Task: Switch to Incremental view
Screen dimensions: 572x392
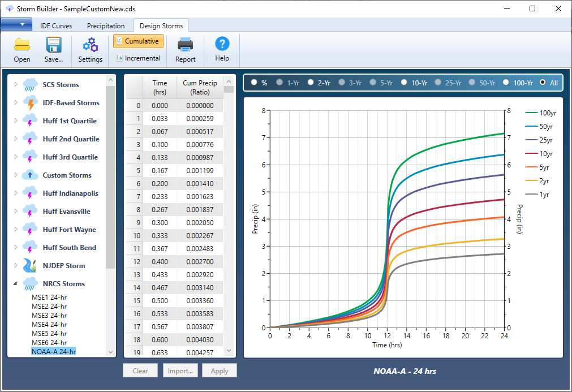Action: tap(138, 58)
